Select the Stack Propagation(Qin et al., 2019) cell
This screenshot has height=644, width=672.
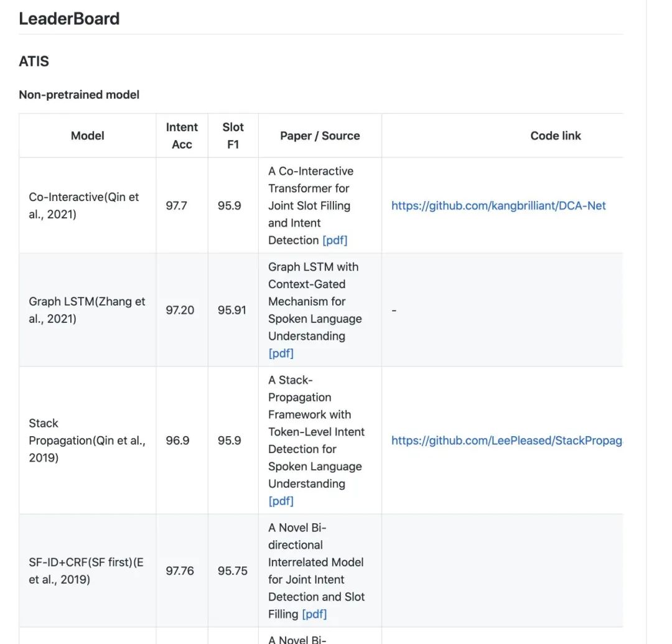87,441
